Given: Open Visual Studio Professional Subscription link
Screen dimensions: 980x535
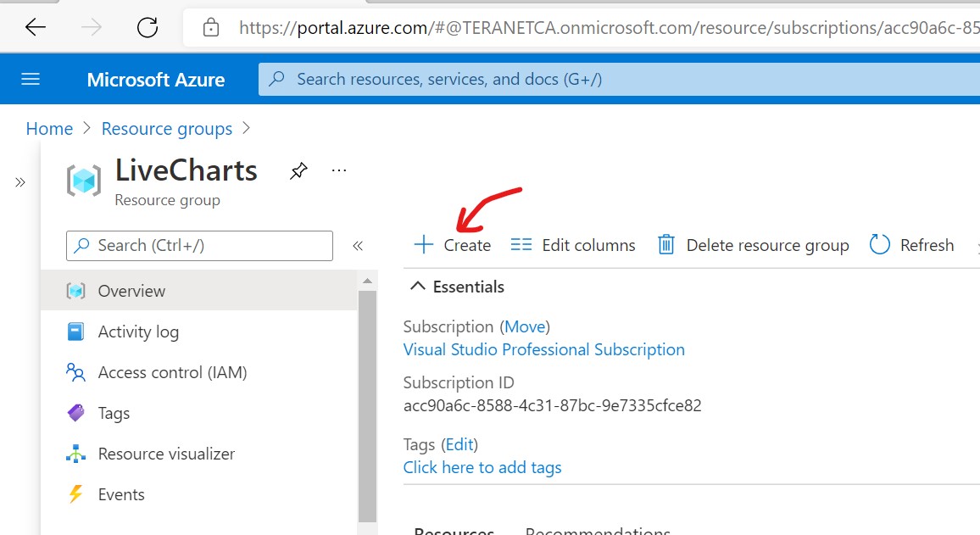Looking at the screenshot, I should coord(543,349).
